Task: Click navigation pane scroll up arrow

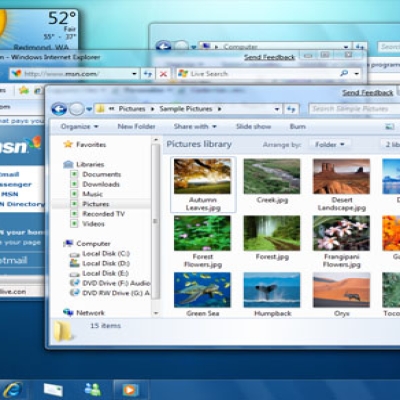Action: point(155,140)
